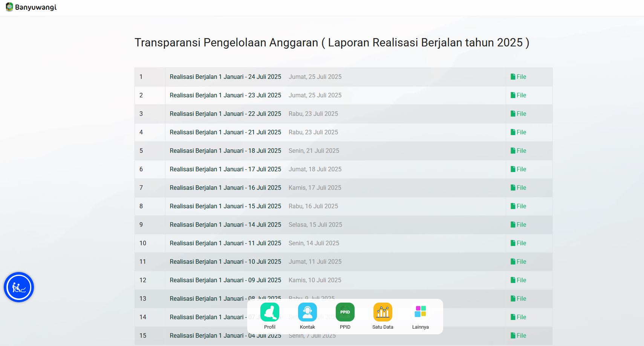Click File link in row 7
The width and height of the screenshot is (644, 346).
tap(519, 188)
